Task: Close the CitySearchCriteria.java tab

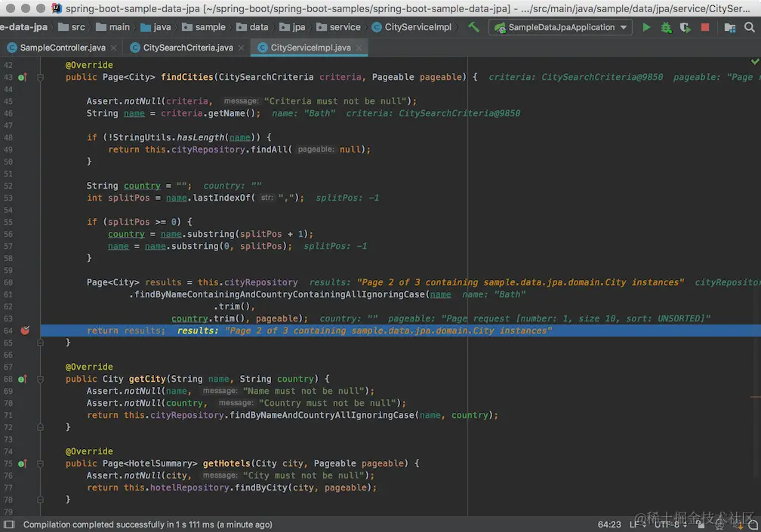Action: [241, 48]
